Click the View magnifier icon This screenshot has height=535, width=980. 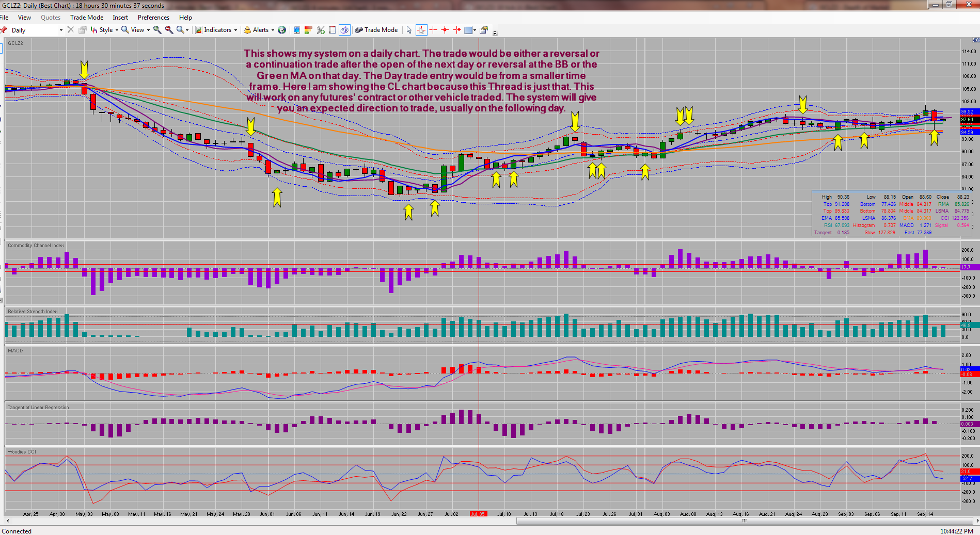[x=125, y=30]
